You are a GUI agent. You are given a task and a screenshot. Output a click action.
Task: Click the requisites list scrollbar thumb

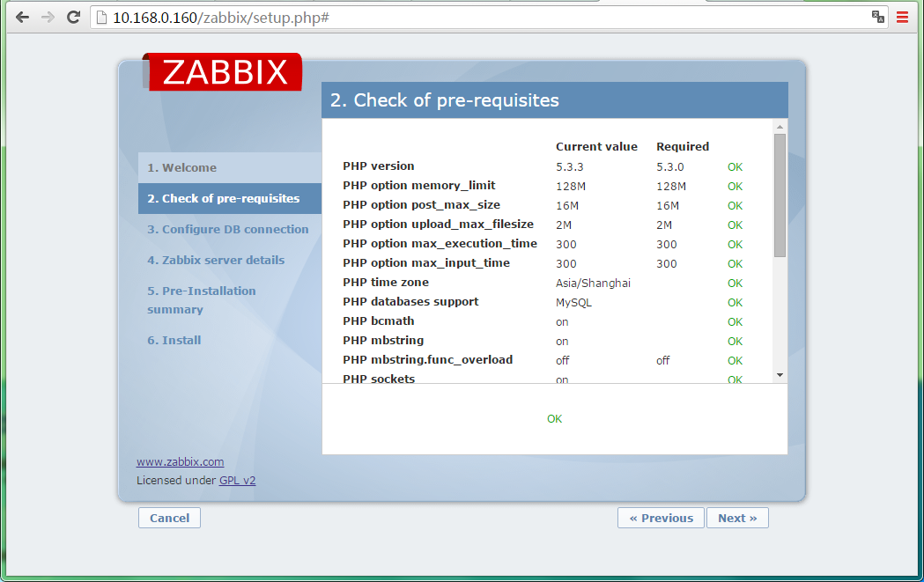pyautogui.click(x=780, y=195)
